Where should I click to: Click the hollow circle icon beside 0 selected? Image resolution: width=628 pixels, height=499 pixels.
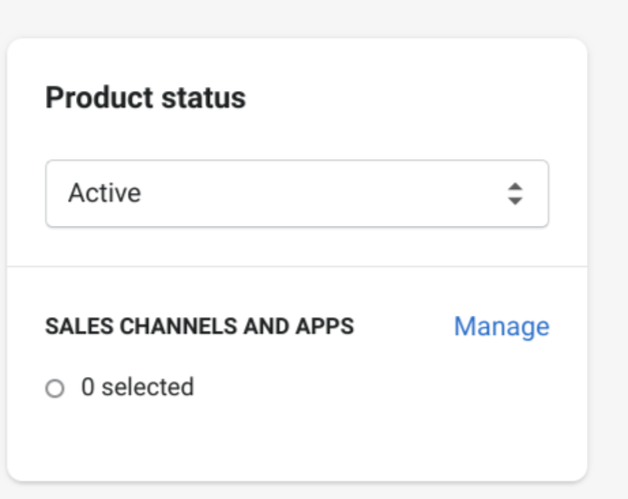click(55, 389)
